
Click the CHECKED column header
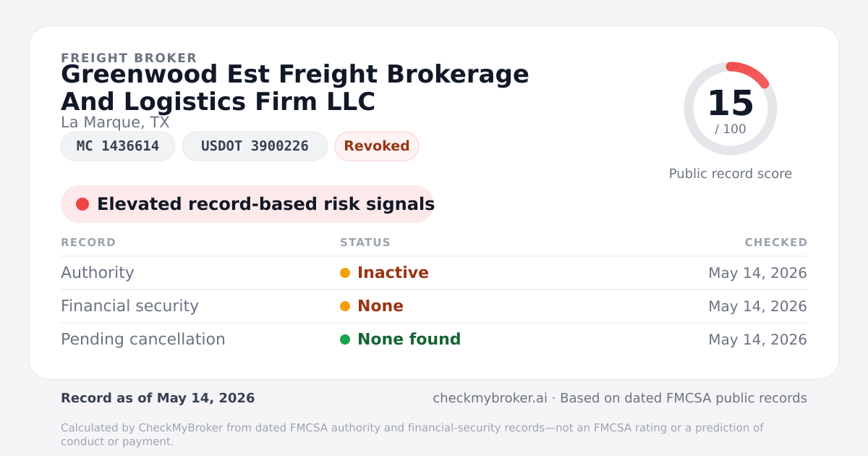(776, 242)
